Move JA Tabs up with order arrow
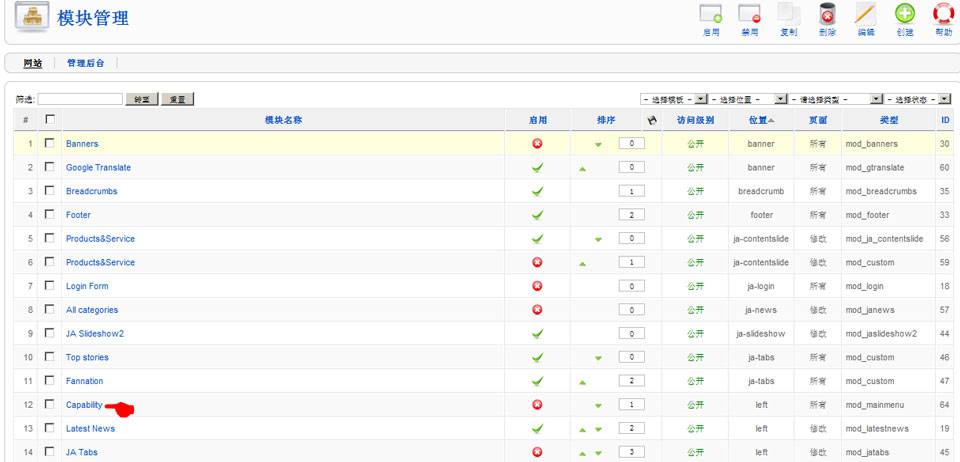This screenshot has width=960, height=462. coord(582,453)
